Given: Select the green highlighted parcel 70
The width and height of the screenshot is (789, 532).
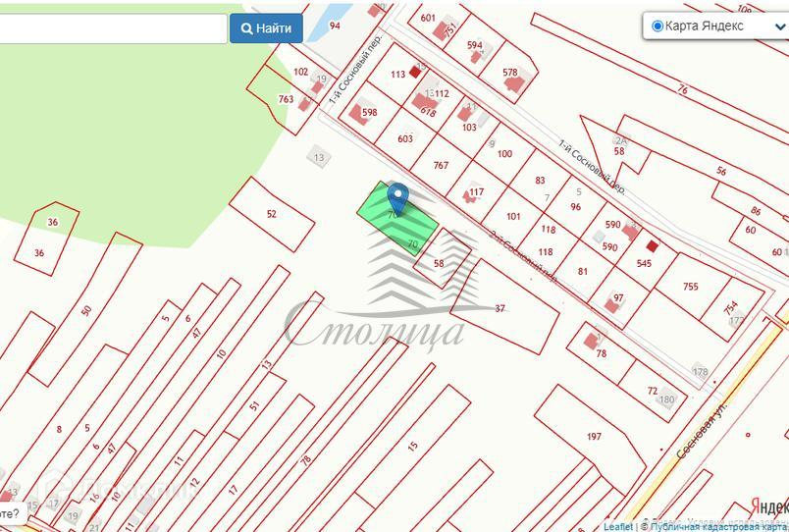Looking at the screenshot, I should coord(397,220).
